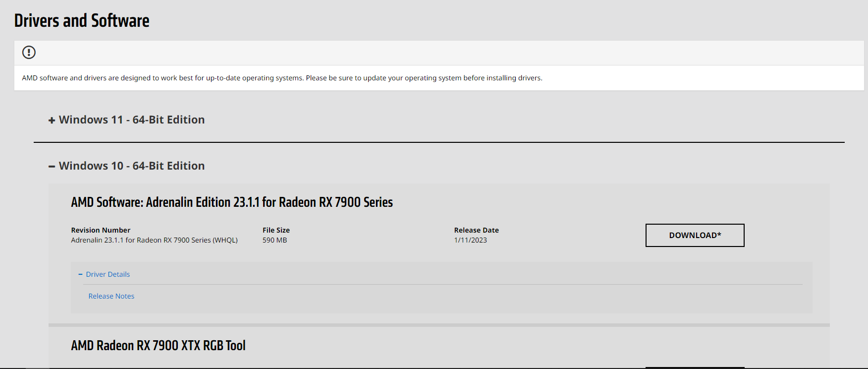The height and width of the screenshot is (369, 868).
Task: Click the AMD Radeon RX 7900 XTX RGB Tool title
Action: pos(158,346)
